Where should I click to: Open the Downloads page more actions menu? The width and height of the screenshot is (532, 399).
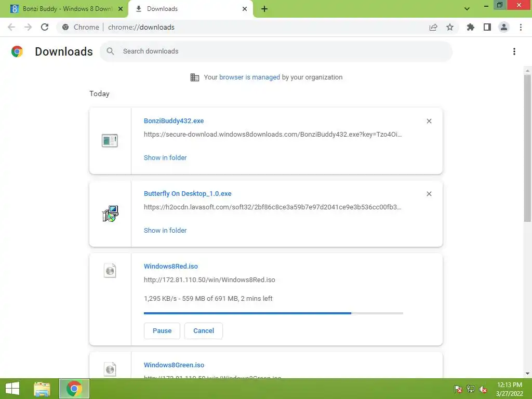pyautogui.click(x=514, y=51)
